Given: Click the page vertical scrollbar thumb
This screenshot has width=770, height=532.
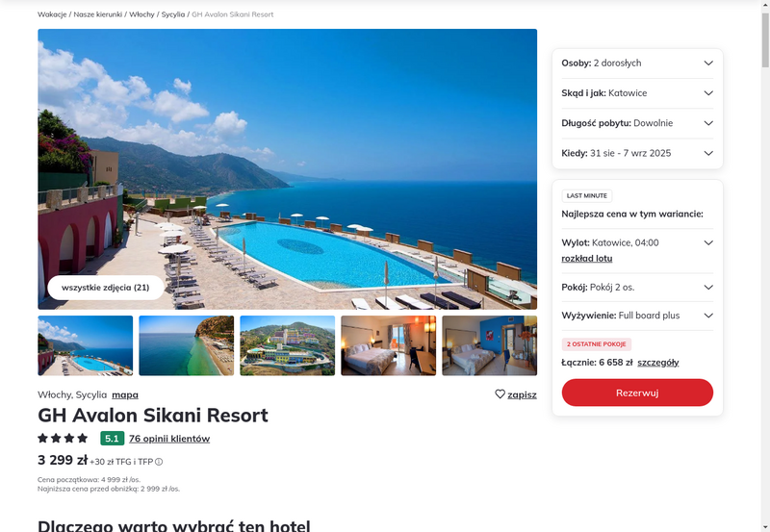Looking at the screenshot, I should [765, 40].
